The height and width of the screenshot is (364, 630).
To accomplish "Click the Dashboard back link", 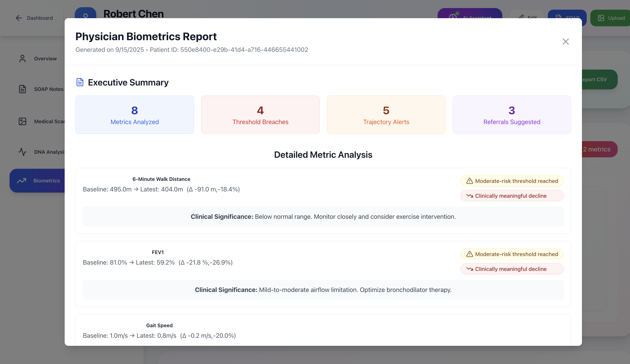I will coord(40,18).
